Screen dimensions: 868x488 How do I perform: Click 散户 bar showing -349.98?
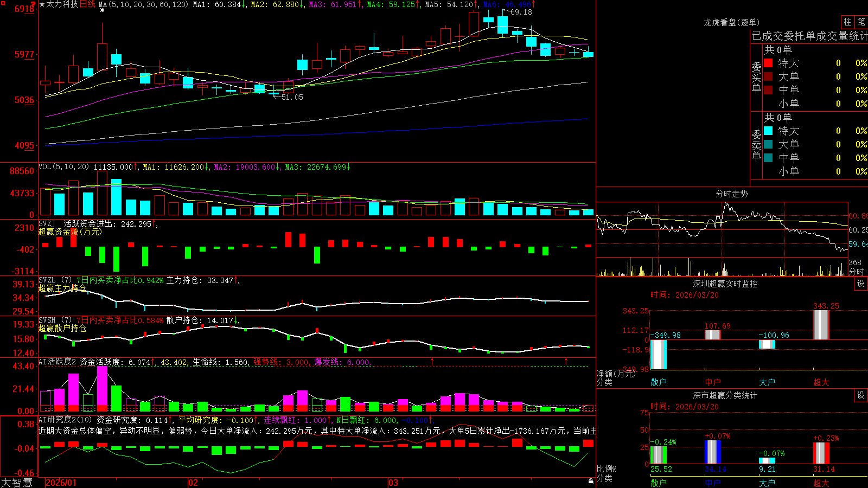[659, 355]
